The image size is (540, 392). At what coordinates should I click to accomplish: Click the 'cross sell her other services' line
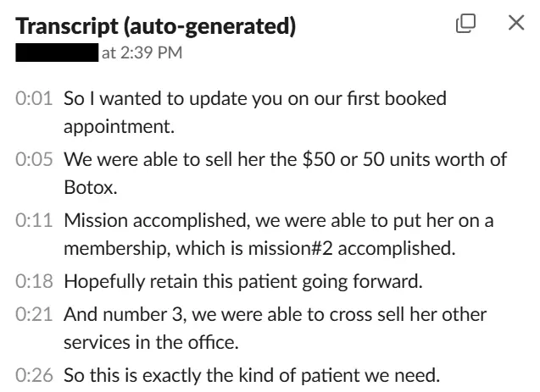click(x=276, y=314)
